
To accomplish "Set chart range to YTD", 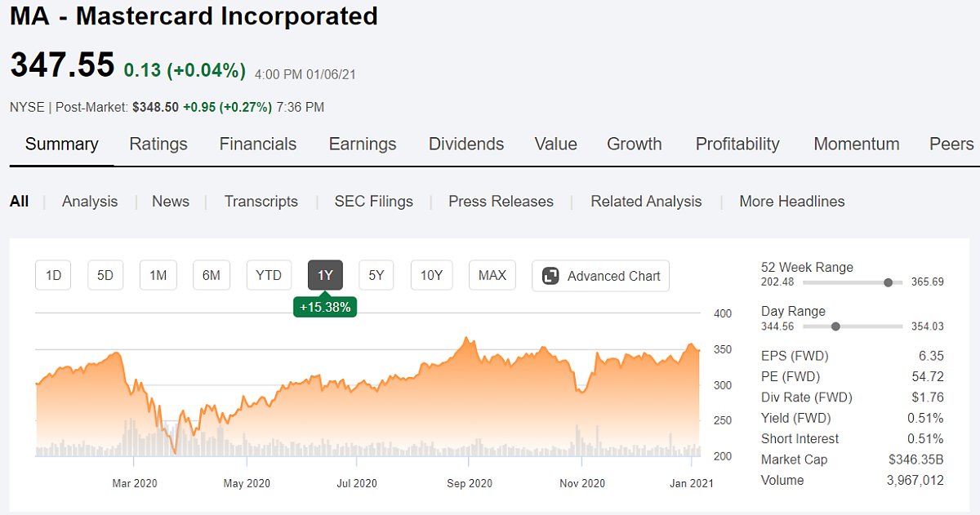I will tap(269, 276).
